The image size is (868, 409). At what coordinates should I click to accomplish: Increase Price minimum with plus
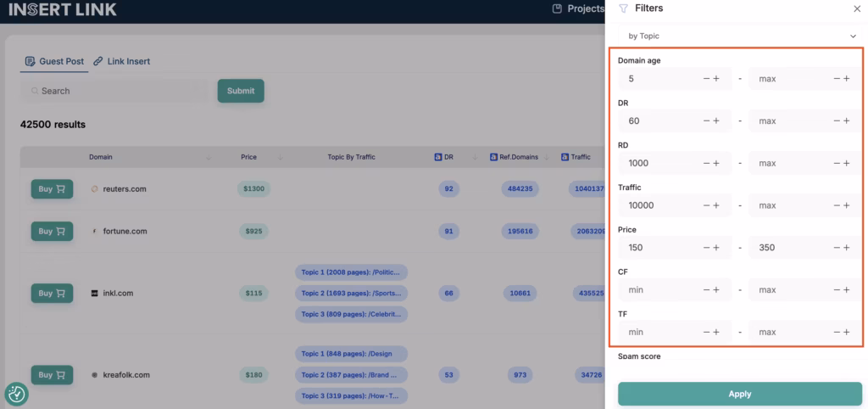716,248
